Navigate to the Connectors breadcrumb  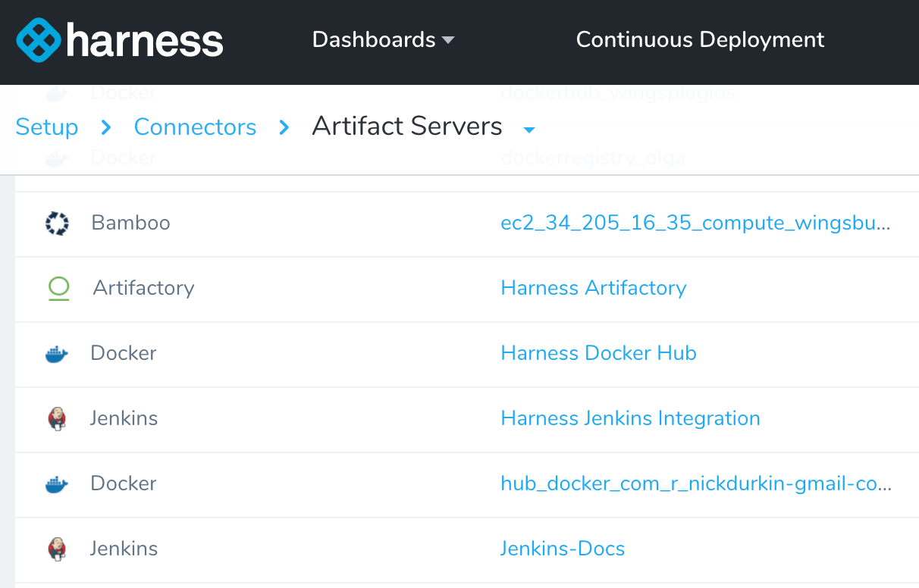[195, 127]
